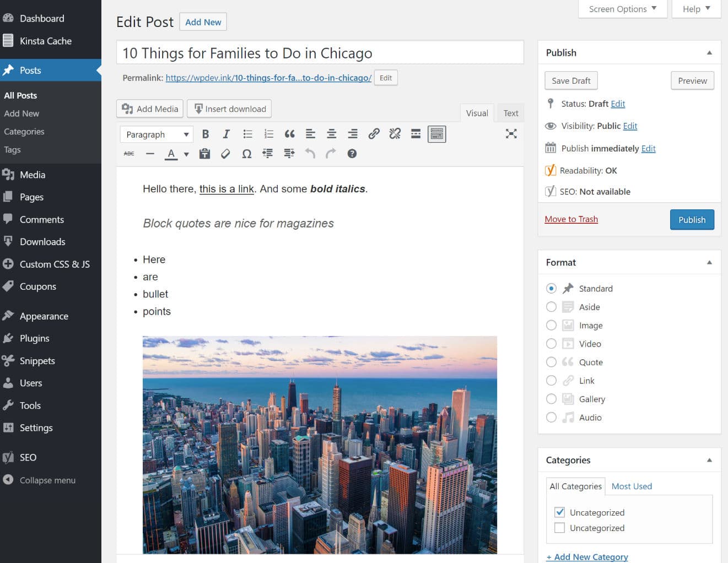Toggle distraction-free fullscreen writing mode
Screen dimensions: 728x563
(x=511, y=133)
